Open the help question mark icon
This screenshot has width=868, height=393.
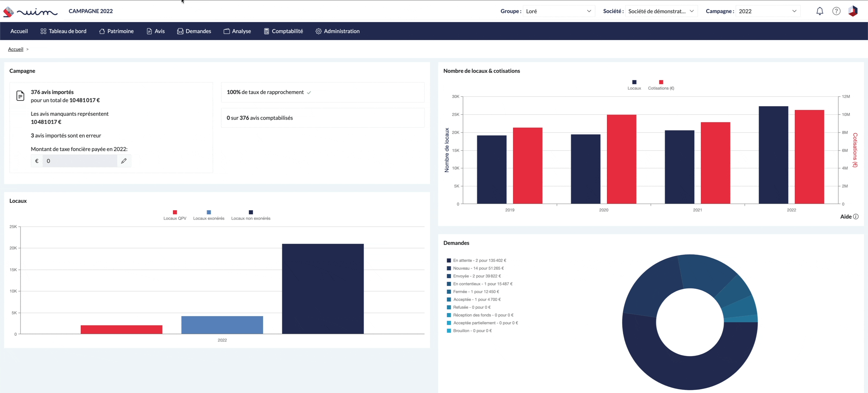(836, 11)
